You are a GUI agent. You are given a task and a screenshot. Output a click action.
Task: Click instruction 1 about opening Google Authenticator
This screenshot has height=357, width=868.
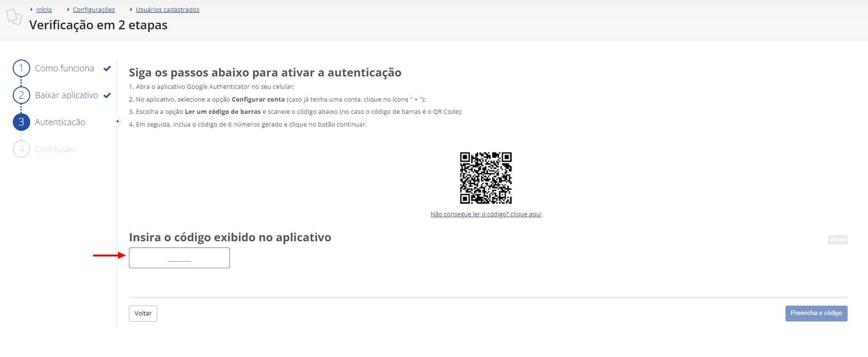click(x=212, y=87)
